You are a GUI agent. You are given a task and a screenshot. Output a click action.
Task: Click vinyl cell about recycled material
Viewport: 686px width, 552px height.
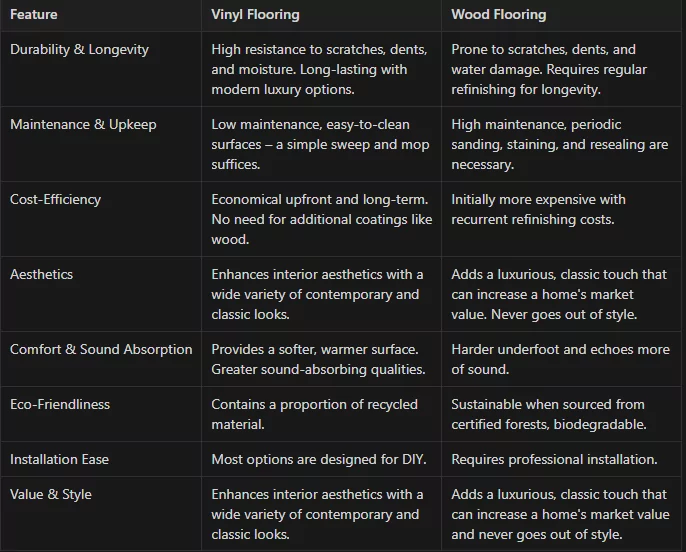click(x=314, y=414)
